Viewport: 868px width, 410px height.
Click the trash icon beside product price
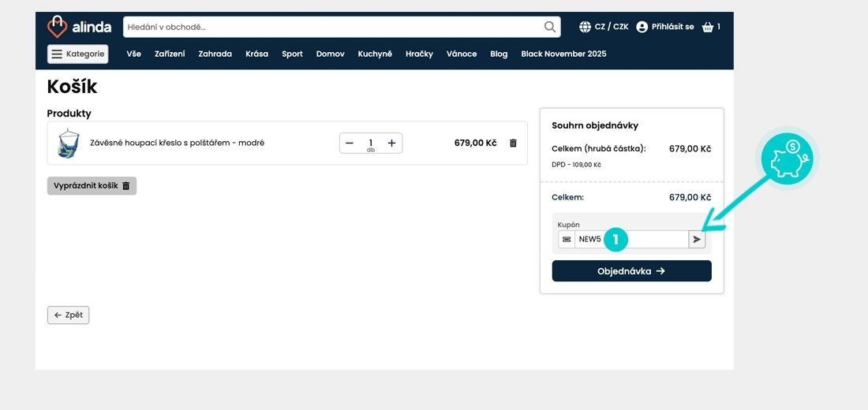(513, 143)
